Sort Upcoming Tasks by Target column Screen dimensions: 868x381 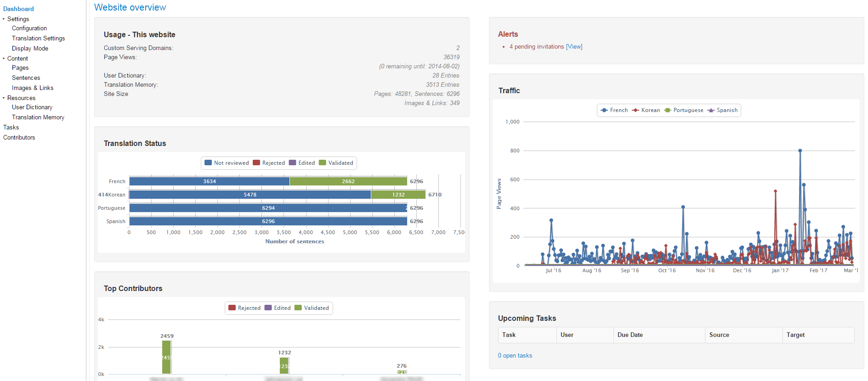coord(818,335)
